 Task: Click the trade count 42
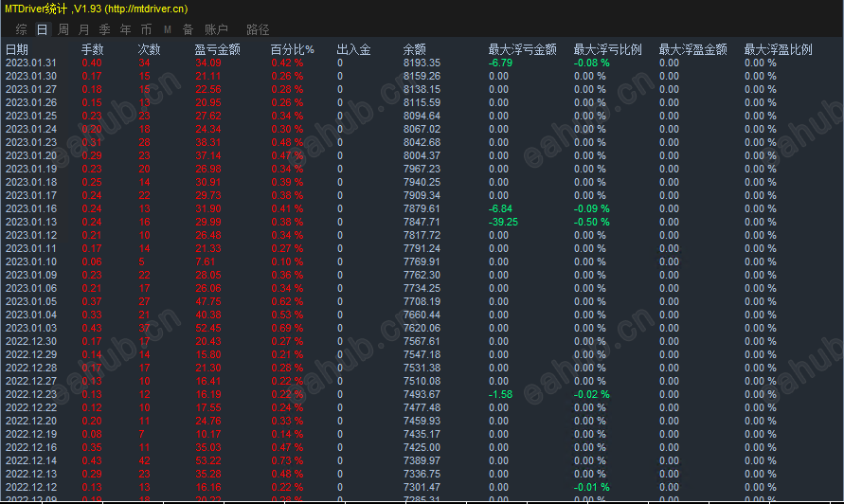[x=144, y=460]
